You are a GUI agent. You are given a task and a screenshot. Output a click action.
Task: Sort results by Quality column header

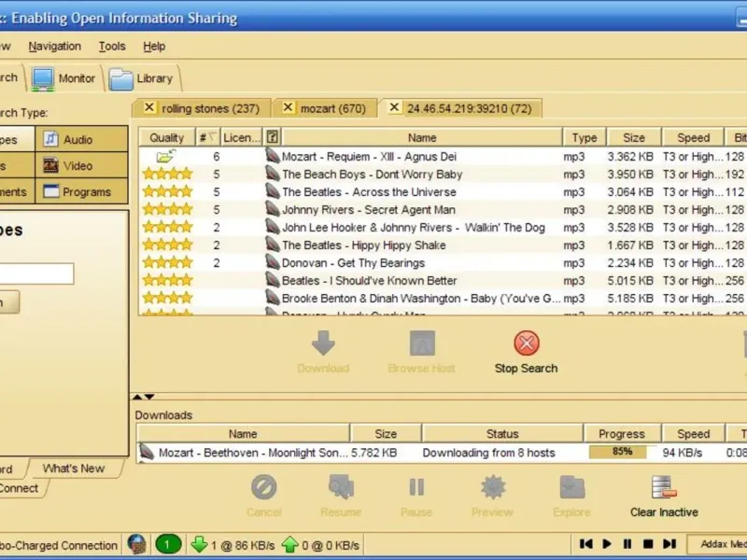pos(166,137)
